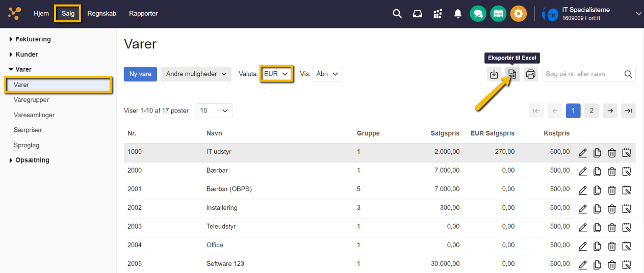Open the Vis Åbn dropdown
The width and height of the screenshot is (644, 273).
(x=327, y=74)
